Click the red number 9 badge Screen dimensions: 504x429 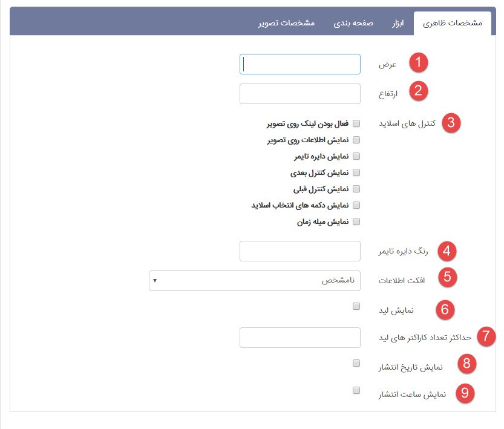click(x=465, y=393)
